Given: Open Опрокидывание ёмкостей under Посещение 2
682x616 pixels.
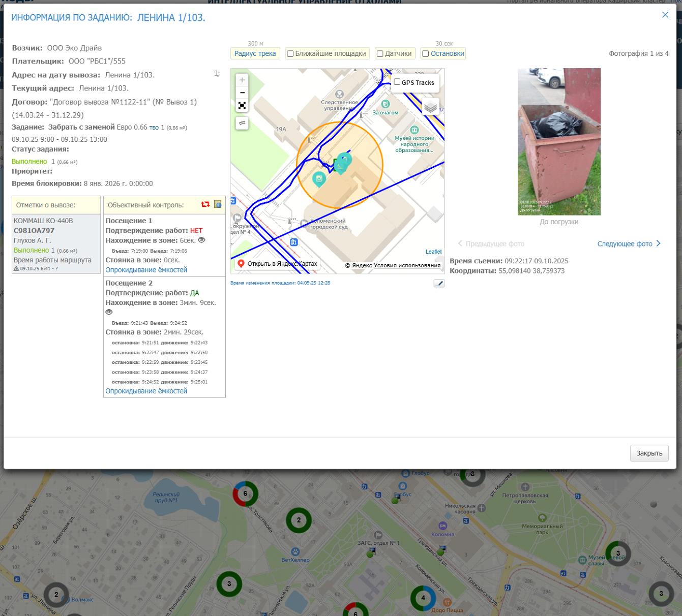Looking at the screenshot, I should click(x=146, y=391).
